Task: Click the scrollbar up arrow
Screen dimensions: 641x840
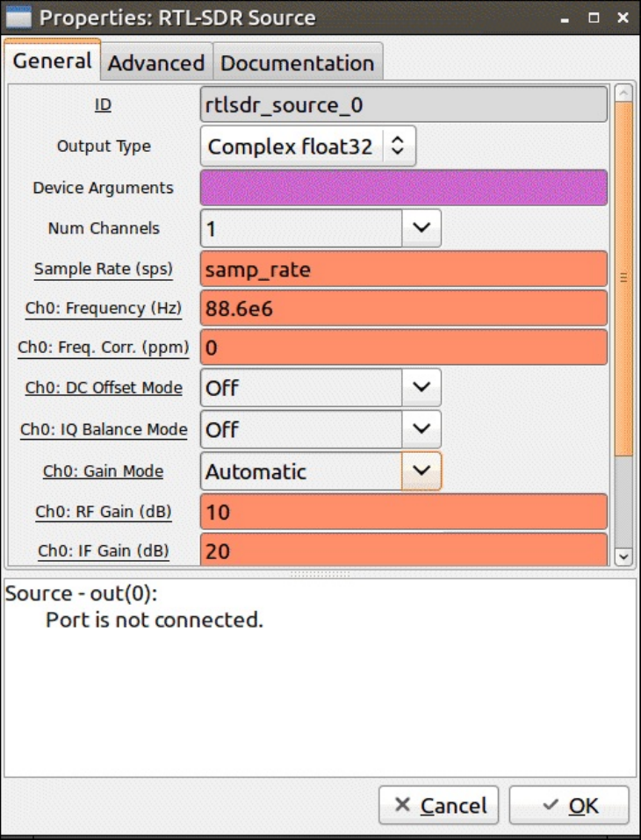Action: pyautogui.click(x=623, y=93)
